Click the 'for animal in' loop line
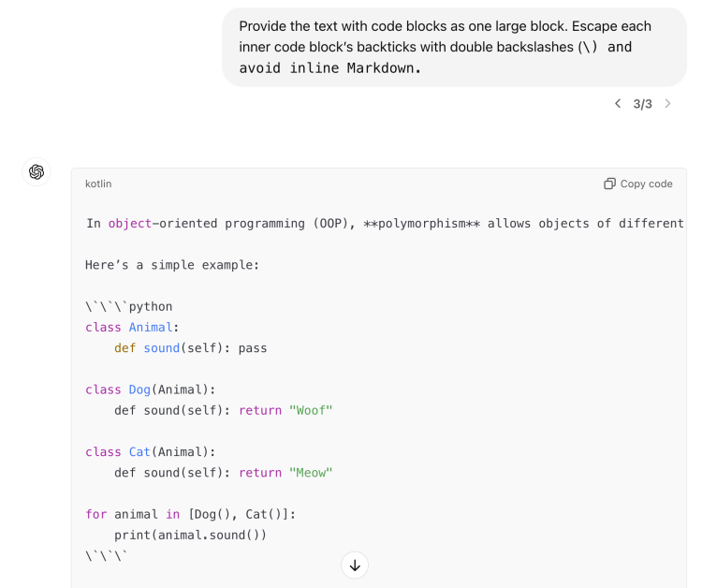Viewport: 702px width, 588px height. click(191, 514)
